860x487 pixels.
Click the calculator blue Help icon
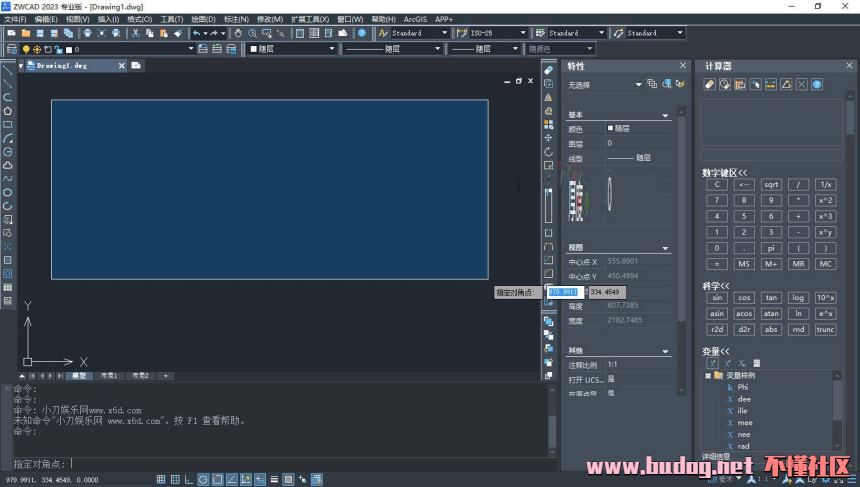(x=817, y=84)
